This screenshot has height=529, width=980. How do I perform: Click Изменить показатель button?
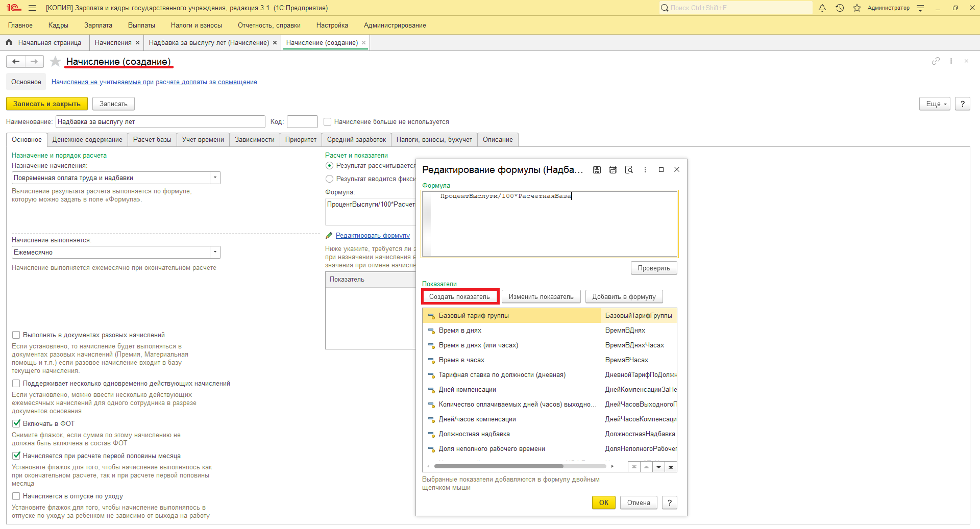pos(541,297)
